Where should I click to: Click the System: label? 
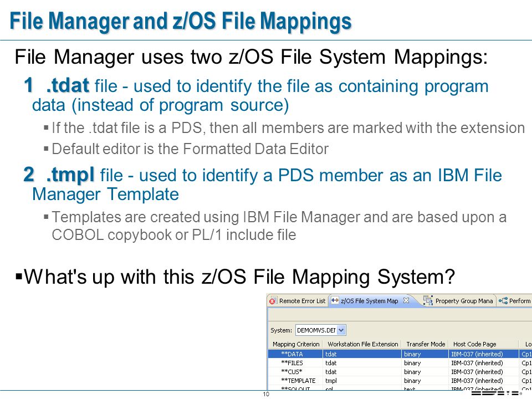tap(281, 330)
